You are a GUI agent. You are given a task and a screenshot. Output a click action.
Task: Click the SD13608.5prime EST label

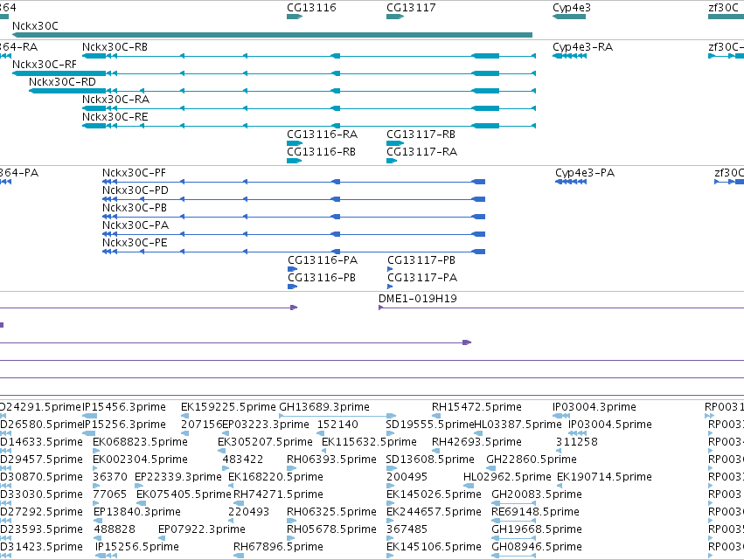point(430,460)
